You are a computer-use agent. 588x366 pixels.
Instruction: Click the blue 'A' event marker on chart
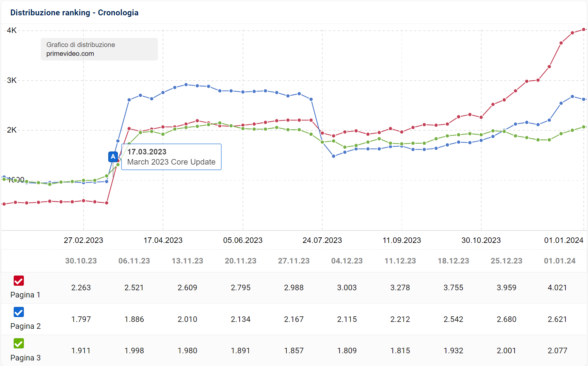pyautogui.click(x=113, y=157)
